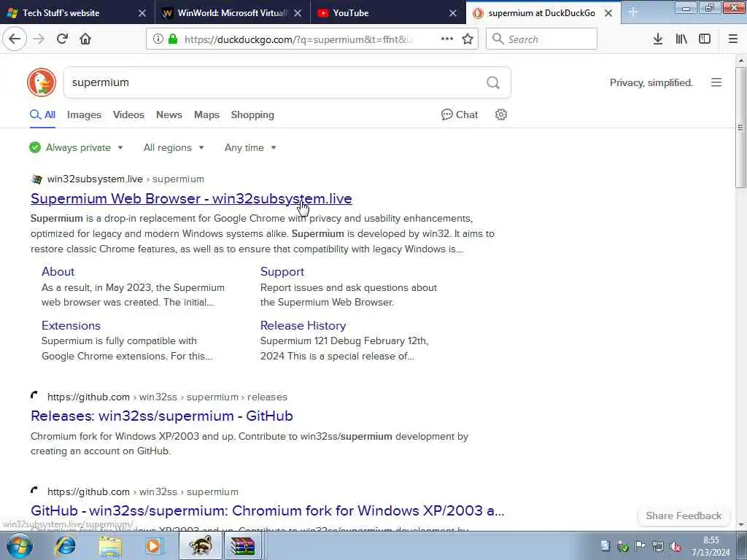Select the Images search tab
The width and height of the screenshot is (747, 560).
click(x=85, y=114)
